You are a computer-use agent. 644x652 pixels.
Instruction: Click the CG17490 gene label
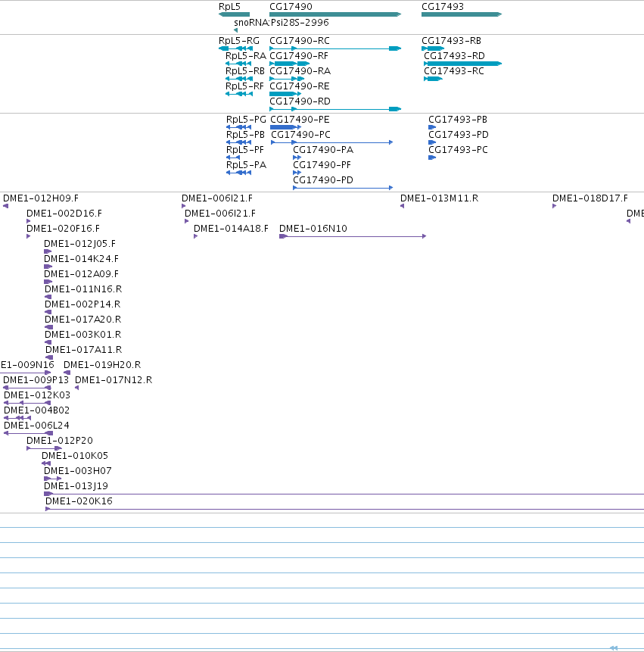click(x=291, y=7)
